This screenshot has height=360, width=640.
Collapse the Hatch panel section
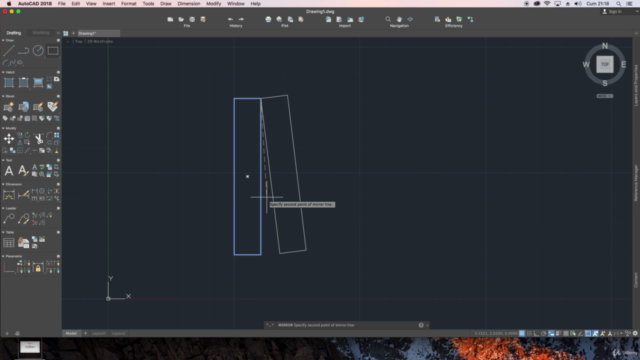coord(3,72)
